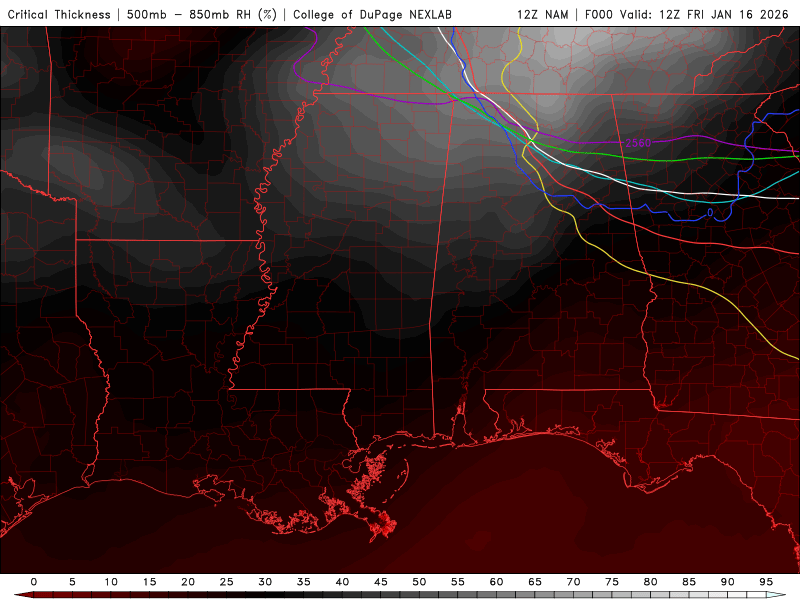
Task: Click the "15" color scale label
Action: pyautogui.click(x=149, y=582)
